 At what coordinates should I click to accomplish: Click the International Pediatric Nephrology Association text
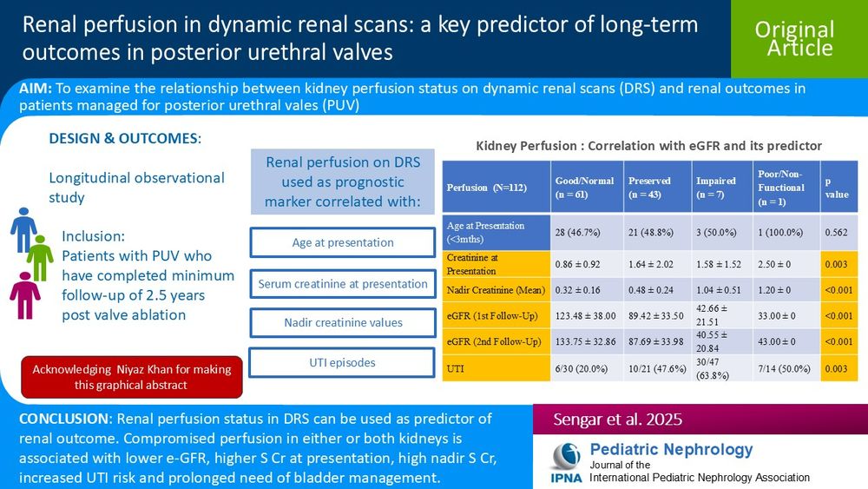click(699, 478)
